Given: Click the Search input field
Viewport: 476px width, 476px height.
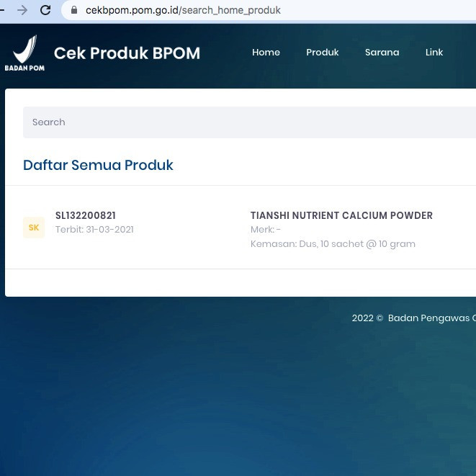Looking at the screenshot, I should coord(249,122).
